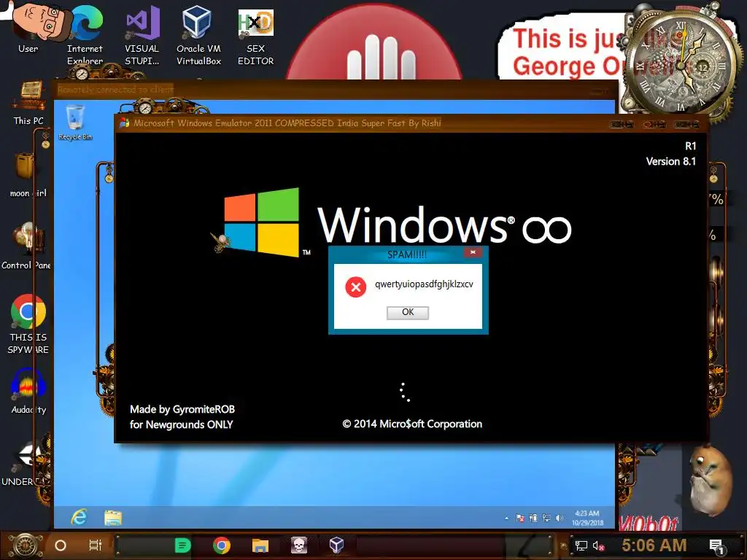747x560 pixels.
Task: Open Chrome from the host taskbar
Action: pos(222,545)
